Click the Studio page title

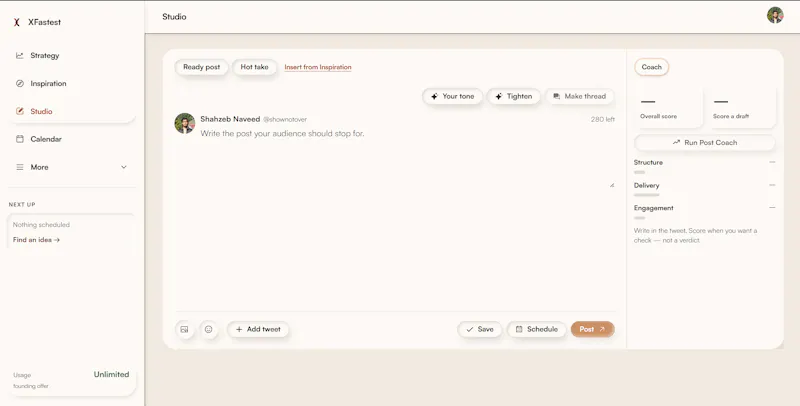click(x=174, y=17)
